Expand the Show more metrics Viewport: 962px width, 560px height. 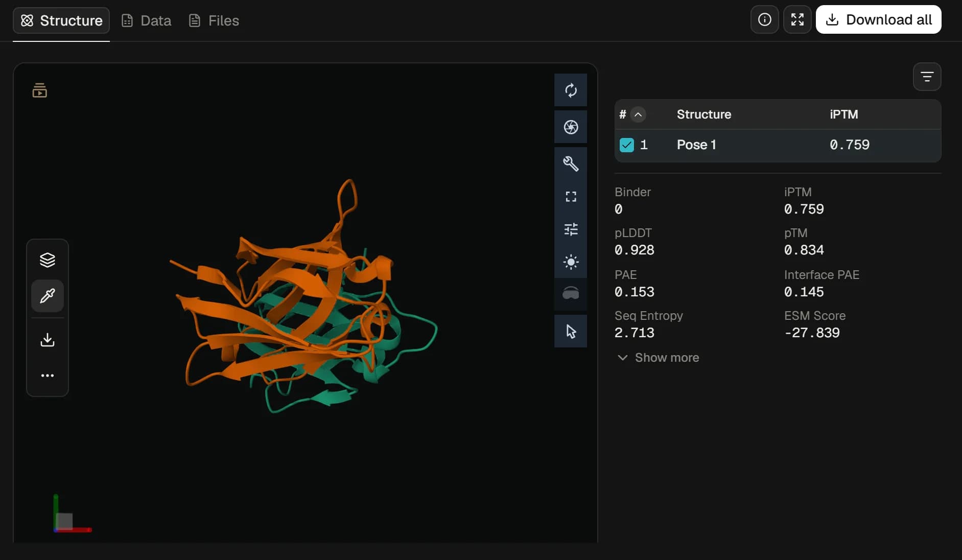point(658,358)
